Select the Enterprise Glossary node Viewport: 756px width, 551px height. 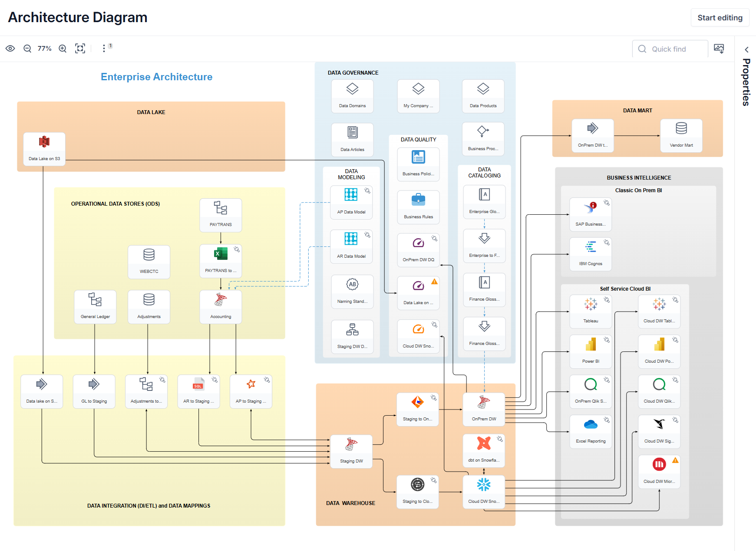pyautogui.click(x=484, y=202)
